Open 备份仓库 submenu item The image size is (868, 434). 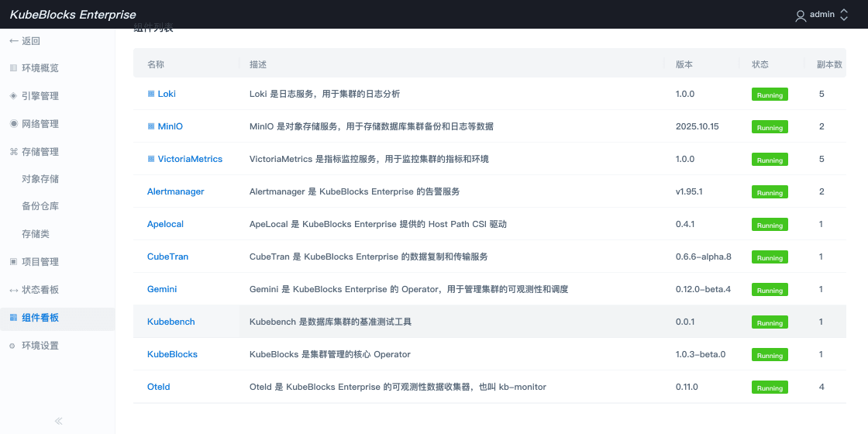40,206
